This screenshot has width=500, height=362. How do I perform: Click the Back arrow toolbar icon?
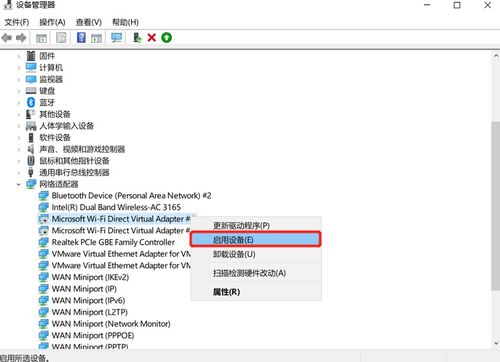point(7,38)
